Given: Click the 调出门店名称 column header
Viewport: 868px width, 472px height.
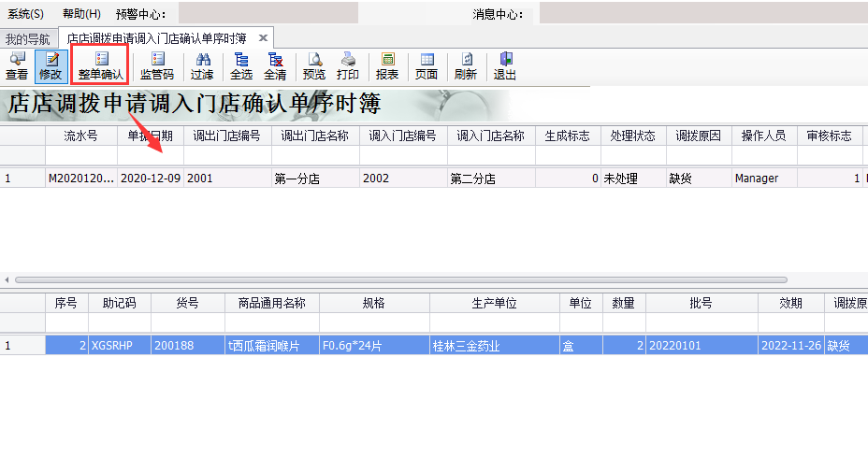Looking at the screenshot, I should [315, 136].
